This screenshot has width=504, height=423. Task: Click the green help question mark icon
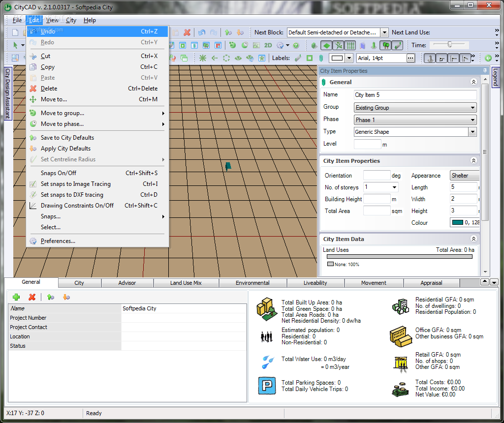point(296,45)
